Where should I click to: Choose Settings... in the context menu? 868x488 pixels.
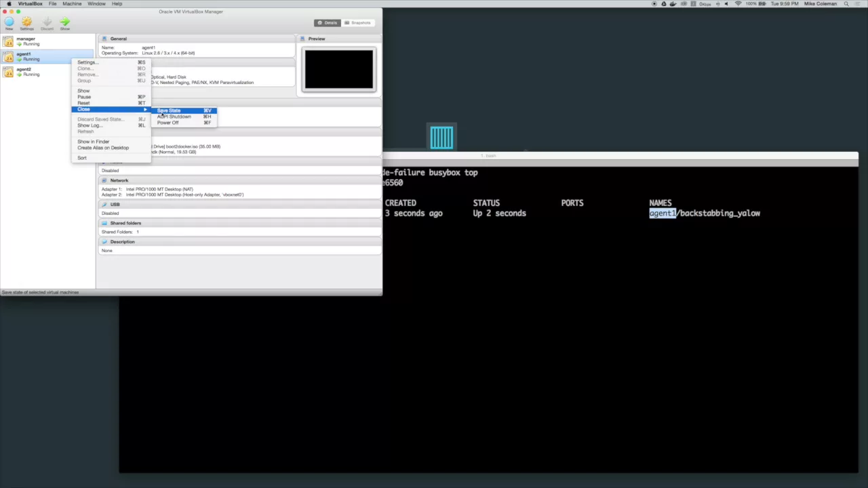[111, 62]
